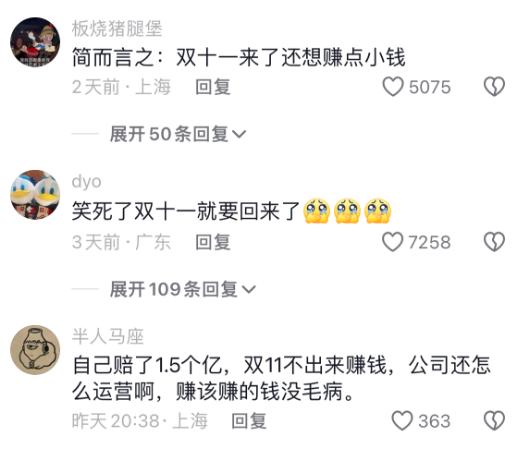Viewport: 514px width, 452px height.
Task: Open 半人马座's sketch avatar
Action: click(x=35, y=350)
